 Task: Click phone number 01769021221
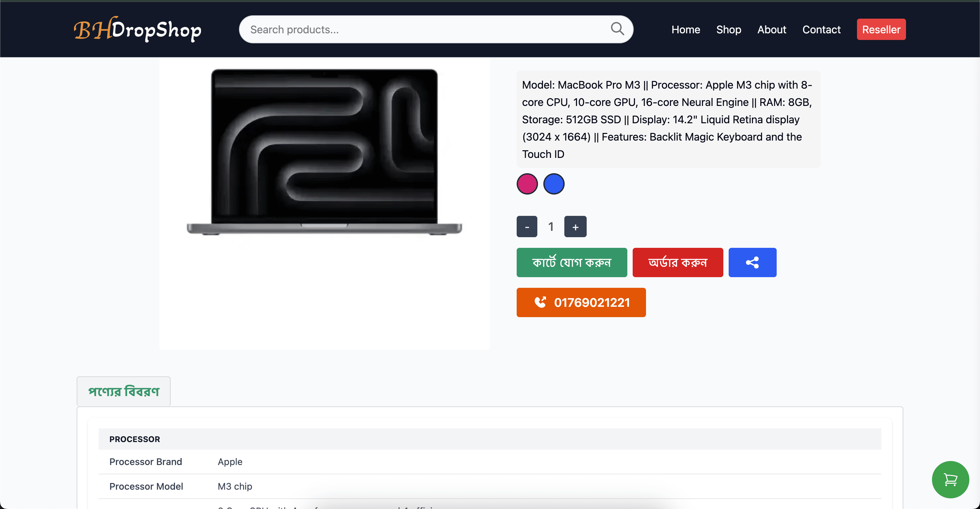click(592, 302)
